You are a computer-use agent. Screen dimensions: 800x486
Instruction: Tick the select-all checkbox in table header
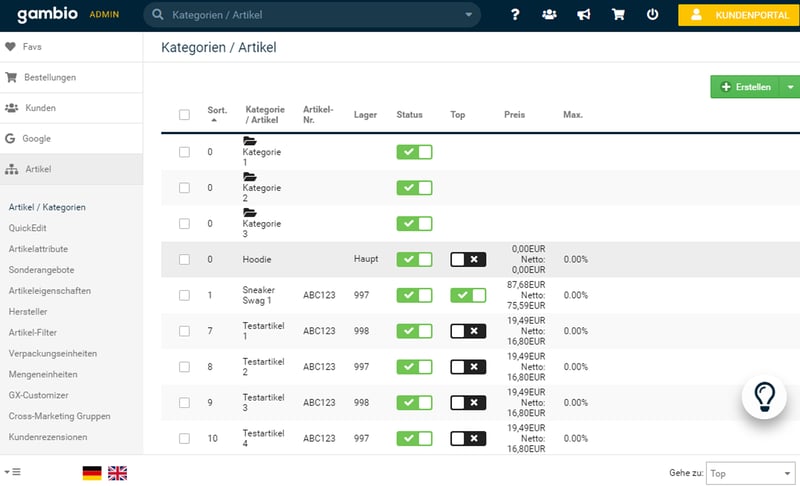(x=184, y=115)
